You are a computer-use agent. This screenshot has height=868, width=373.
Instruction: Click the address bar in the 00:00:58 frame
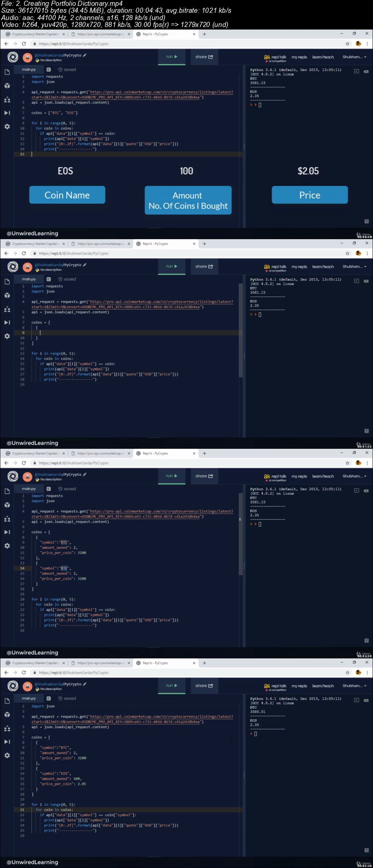[x=189, y=44]
